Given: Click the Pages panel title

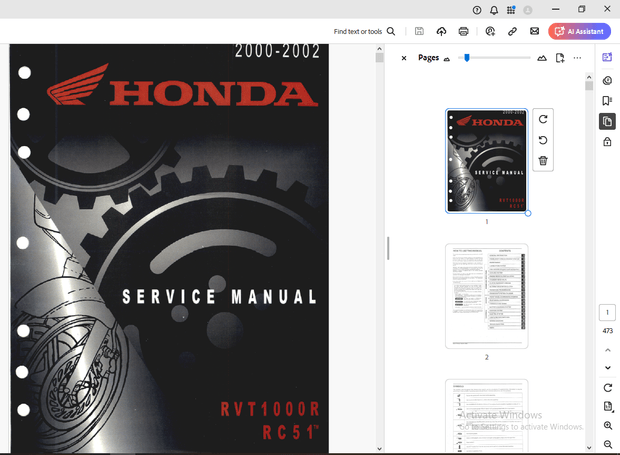Looking at the screenshot, I should (x=429, y=58).
